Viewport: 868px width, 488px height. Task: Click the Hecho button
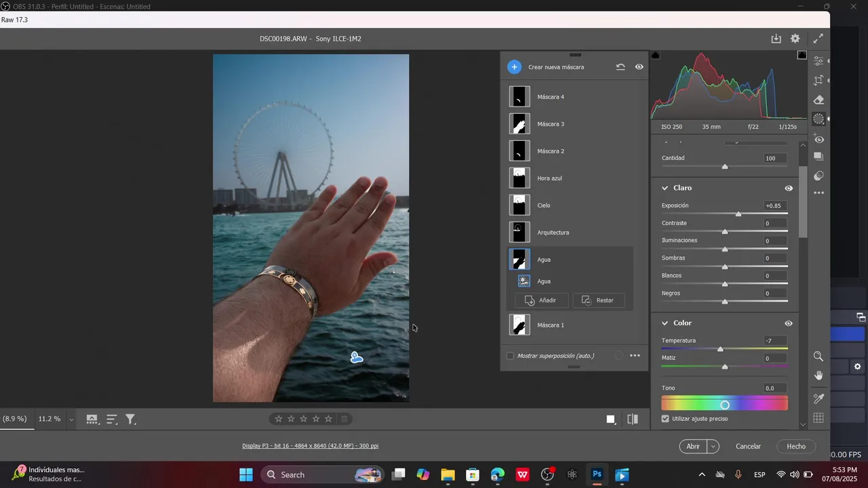point(796,446)
